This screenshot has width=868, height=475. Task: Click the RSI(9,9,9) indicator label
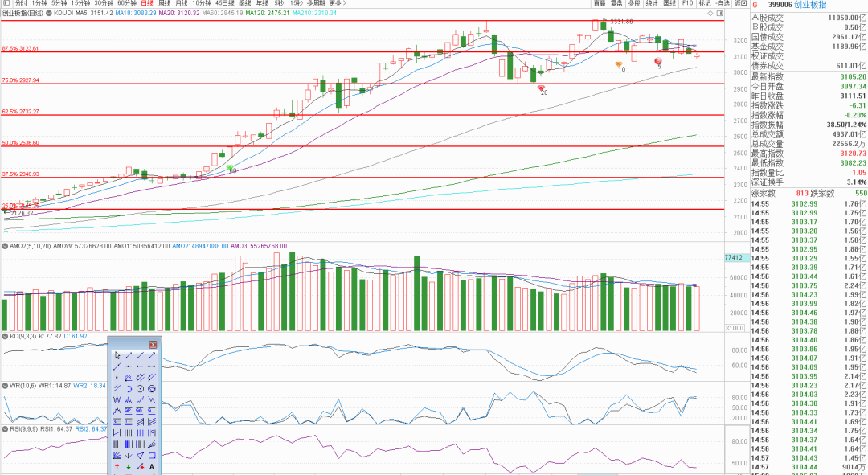(24, 428)
